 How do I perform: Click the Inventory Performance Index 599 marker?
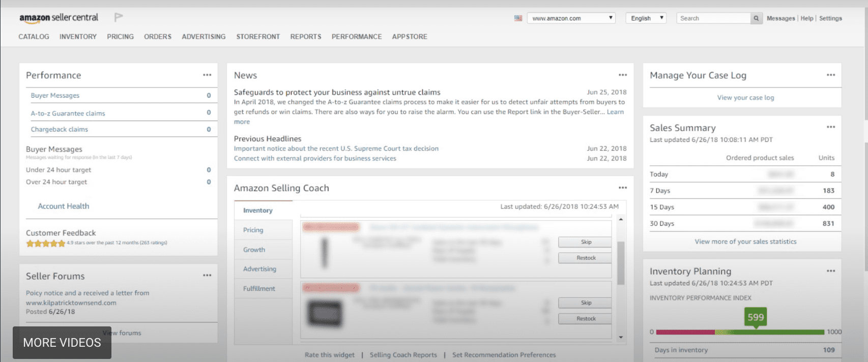[756, 317]
